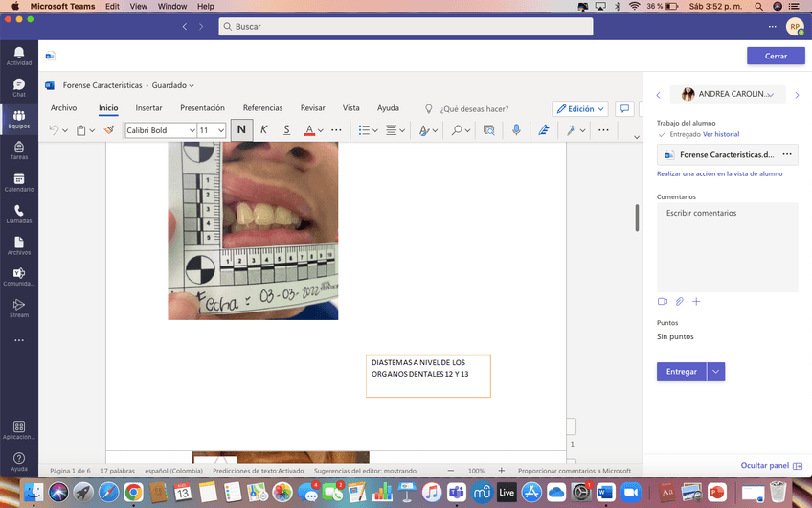Toggle underline (S) formatting
Viewport: 812px width, 508px height.
tap(286, 130)
